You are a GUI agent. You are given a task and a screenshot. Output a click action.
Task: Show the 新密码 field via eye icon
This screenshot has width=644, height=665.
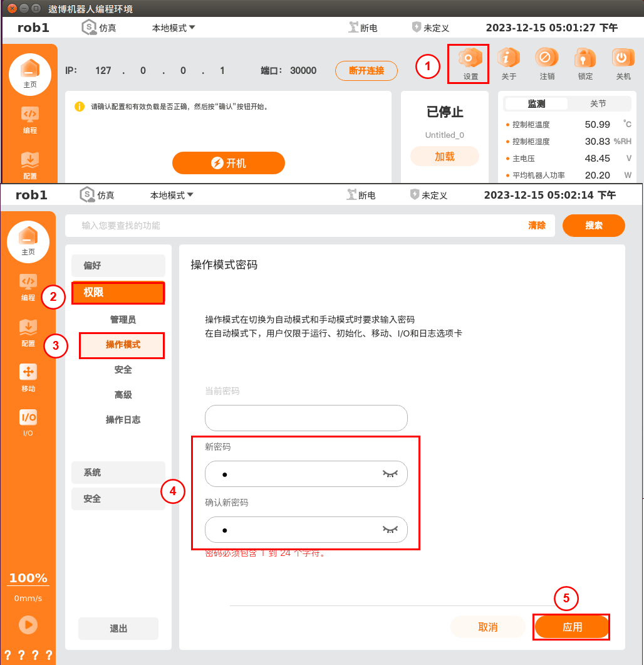[390, 474]
